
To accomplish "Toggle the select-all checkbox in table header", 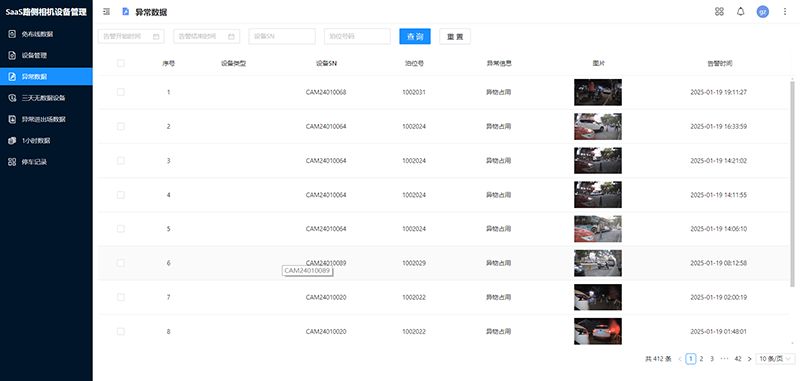I will pos(120,63).
